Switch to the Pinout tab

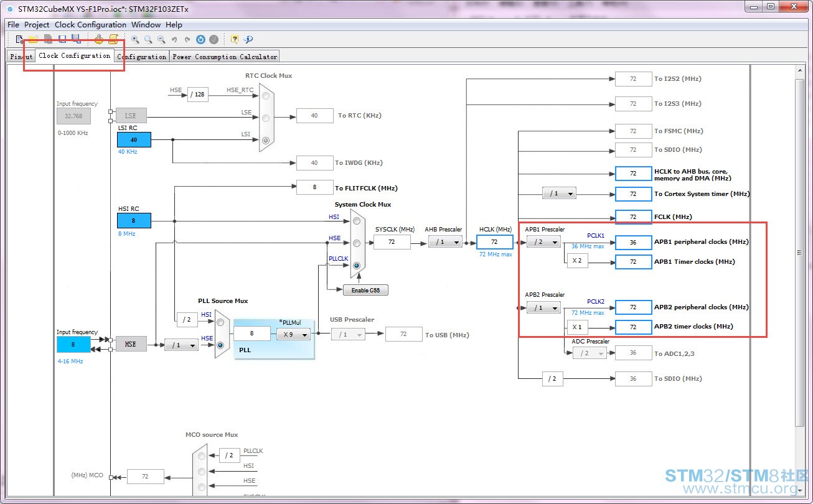click(x=21, y=57)
